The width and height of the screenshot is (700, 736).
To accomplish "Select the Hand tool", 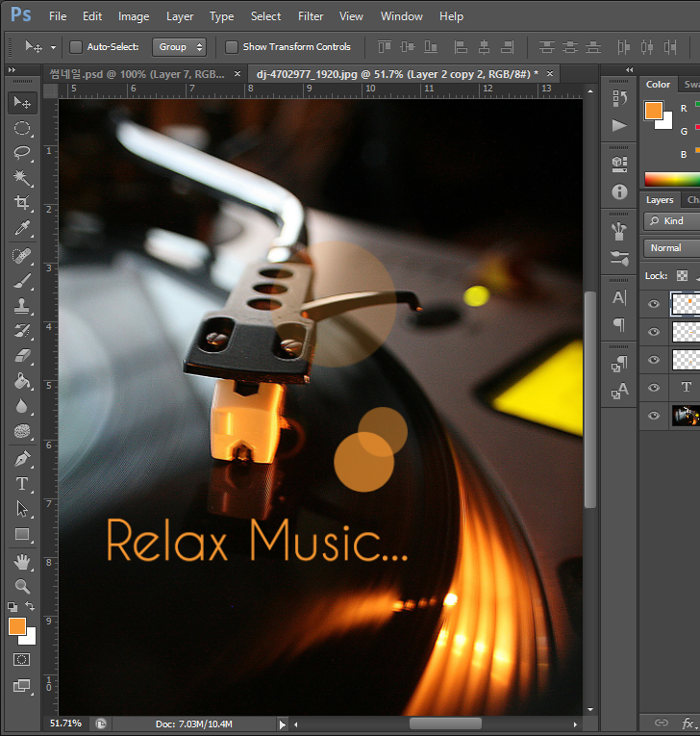I will point(21,562).
